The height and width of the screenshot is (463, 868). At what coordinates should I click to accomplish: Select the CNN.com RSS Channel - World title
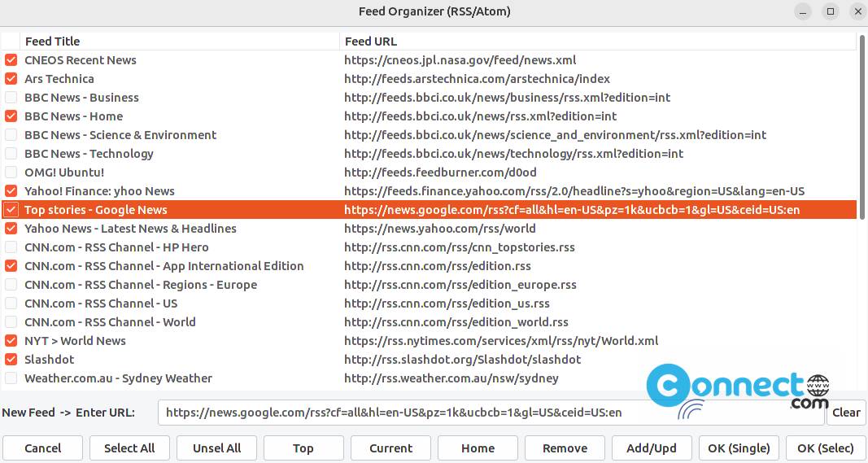(110, 321)
